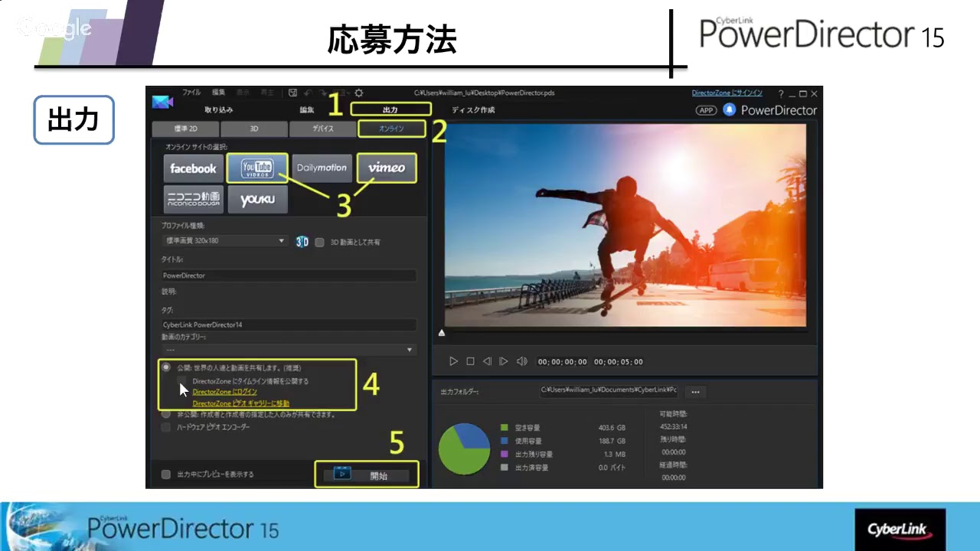Open the 標準画質 320x180 profile dropdown
The height and width of the screenshot is (551, 980).
224,241
